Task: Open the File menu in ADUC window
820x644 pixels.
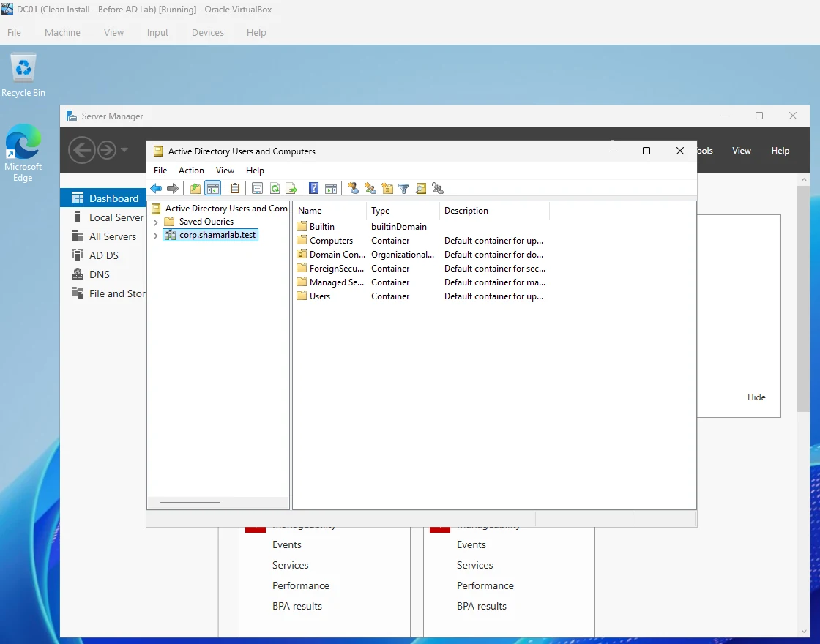Action: coord(160,171)
